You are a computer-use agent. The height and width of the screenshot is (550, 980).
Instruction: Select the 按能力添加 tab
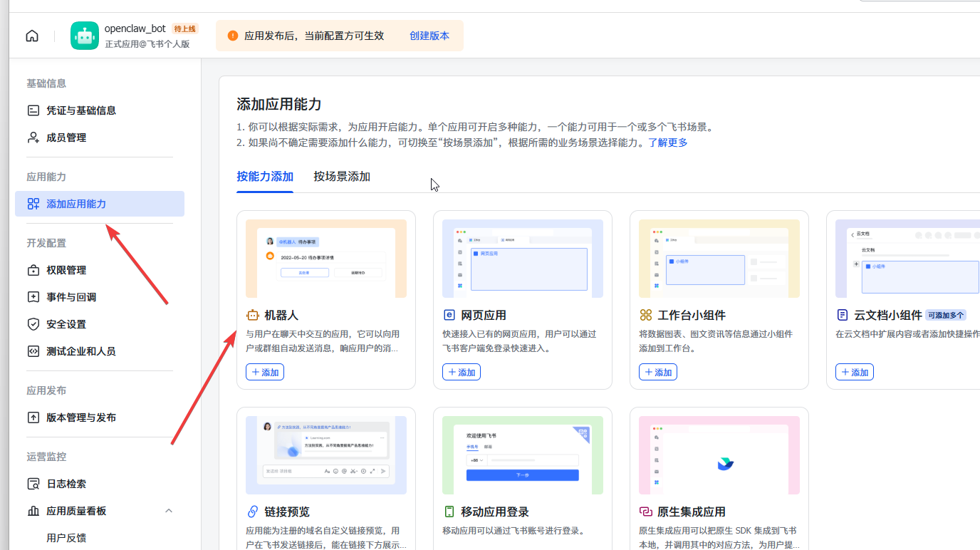pyautogui.click(x=265, y=177)
